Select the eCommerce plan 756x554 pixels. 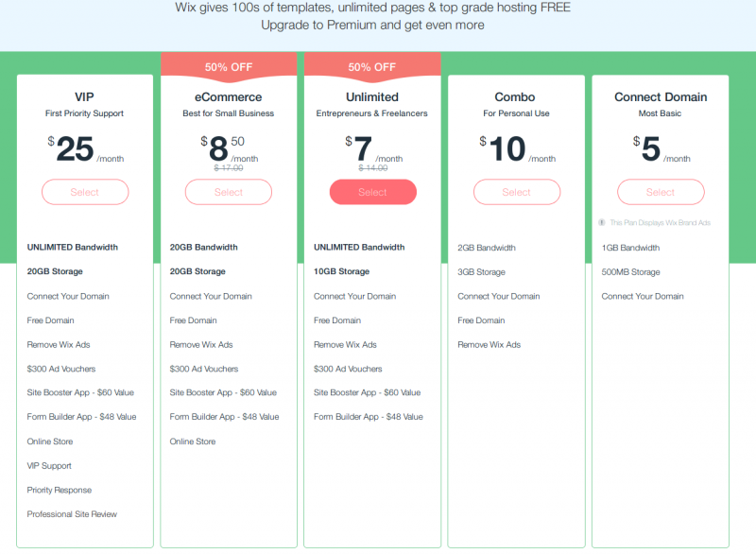(229, 192)
